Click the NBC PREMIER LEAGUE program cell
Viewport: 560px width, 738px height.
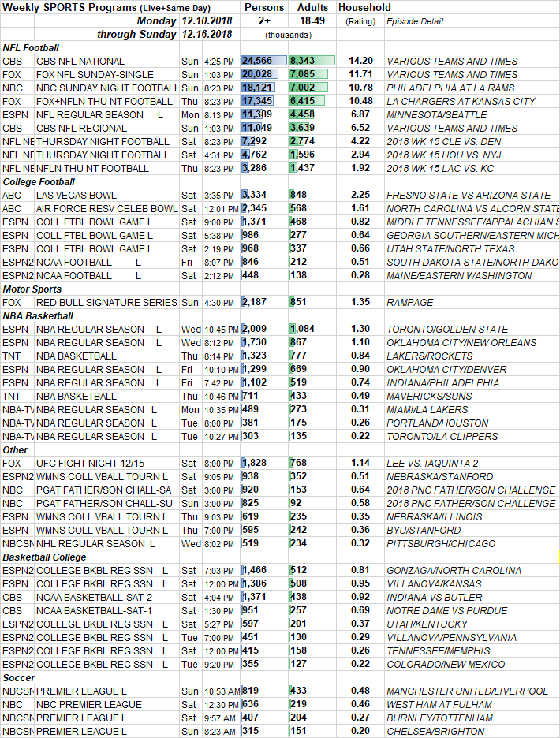point(89,704)
